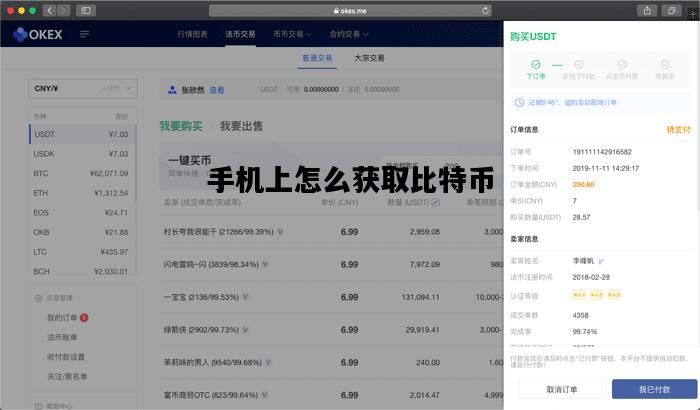Show all tabs in Safari
Viewport: 700px width, 410px height.
(x=671, y=11)
